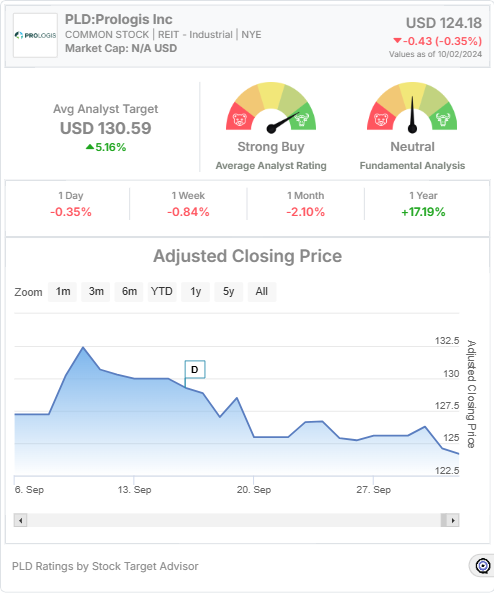Switch chart zoom to YTD
This screenshot has width=494, height=593.
coord(162,292)
